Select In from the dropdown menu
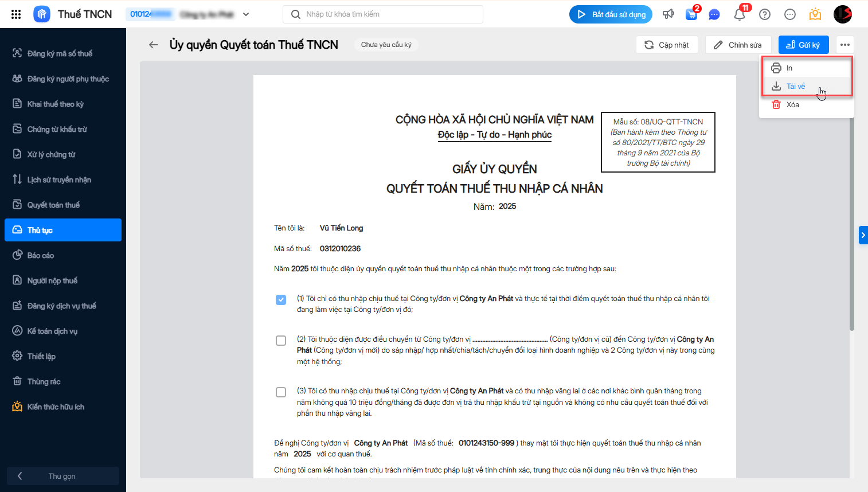The width and height of the screenshot is (868, 492). [807, 68]
